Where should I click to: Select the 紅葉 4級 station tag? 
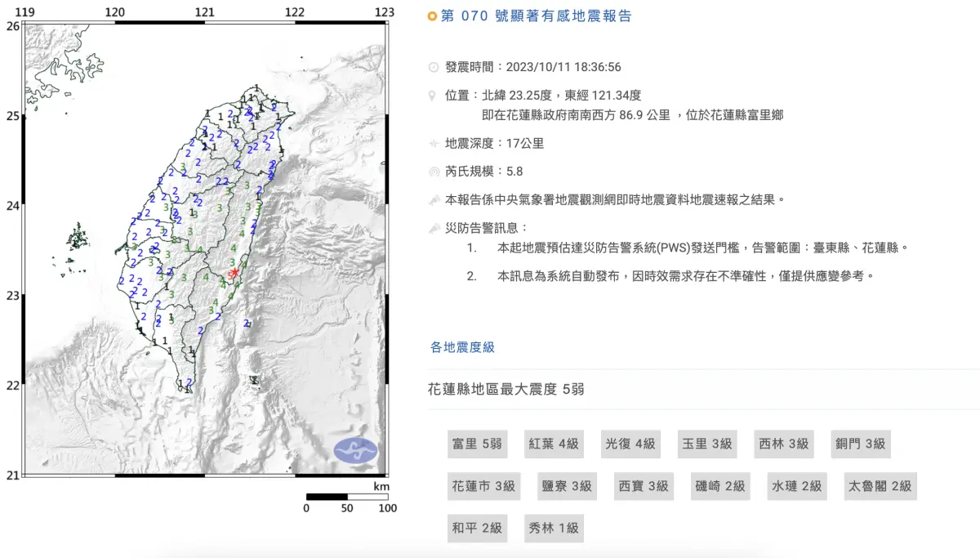pos(553,444)
